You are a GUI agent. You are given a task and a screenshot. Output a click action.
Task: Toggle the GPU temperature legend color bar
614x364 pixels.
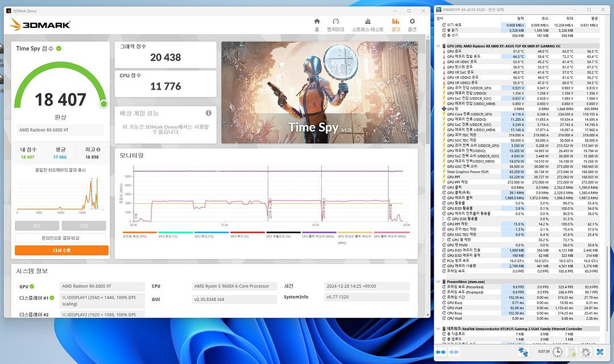click(211, 232)
